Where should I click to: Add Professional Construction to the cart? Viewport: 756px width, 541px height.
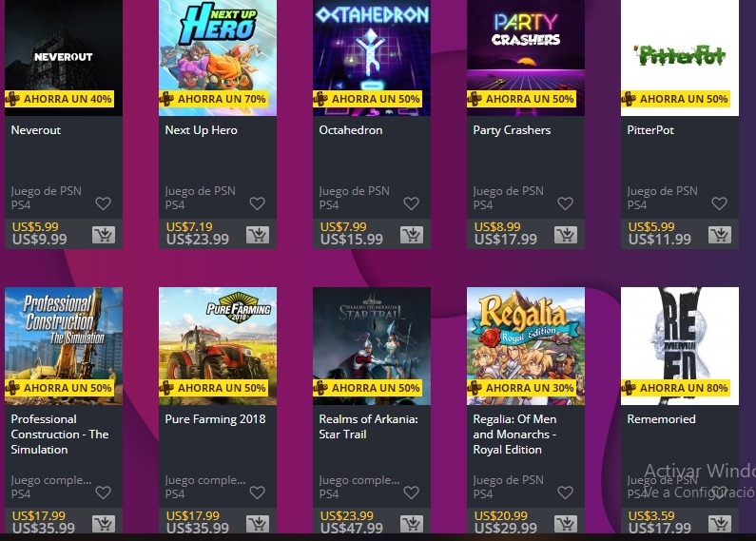pos(104,524)
